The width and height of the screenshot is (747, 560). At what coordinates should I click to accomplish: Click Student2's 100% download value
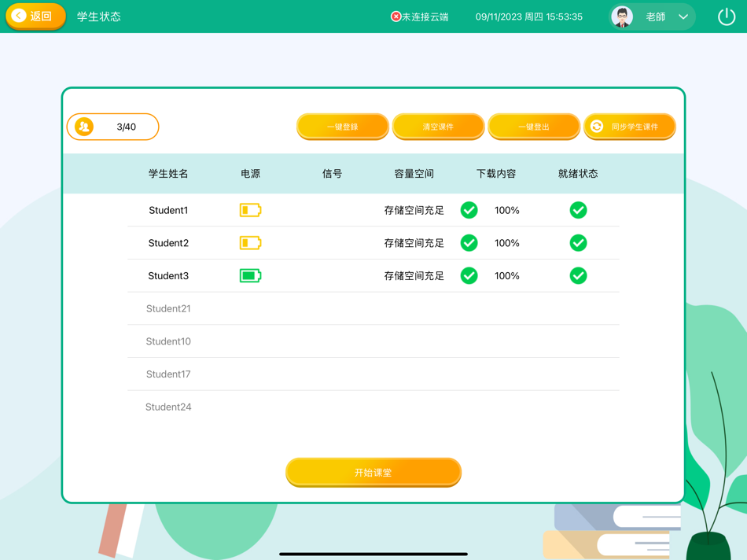tap(507, 243)
